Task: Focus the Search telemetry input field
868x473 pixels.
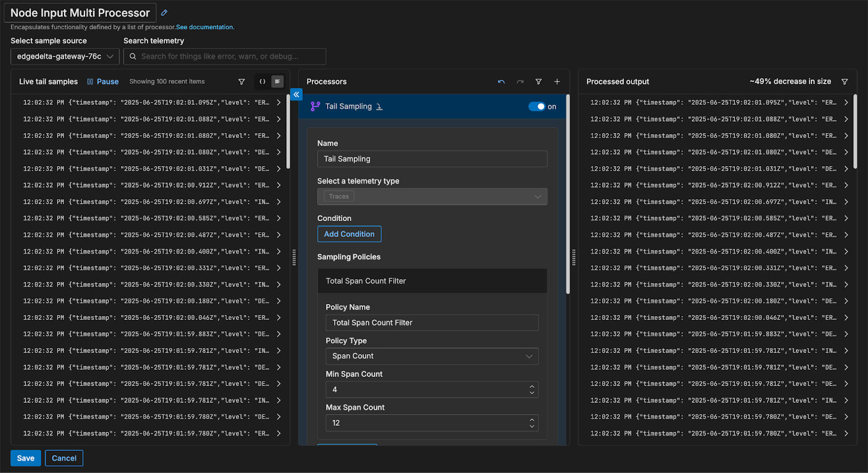Action: coord(225,56)
